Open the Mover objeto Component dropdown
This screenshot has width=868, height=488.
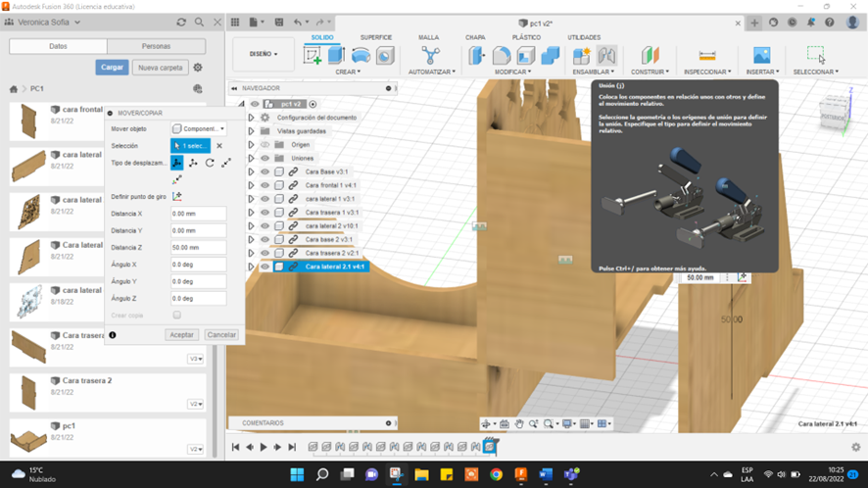pos(199,129)
